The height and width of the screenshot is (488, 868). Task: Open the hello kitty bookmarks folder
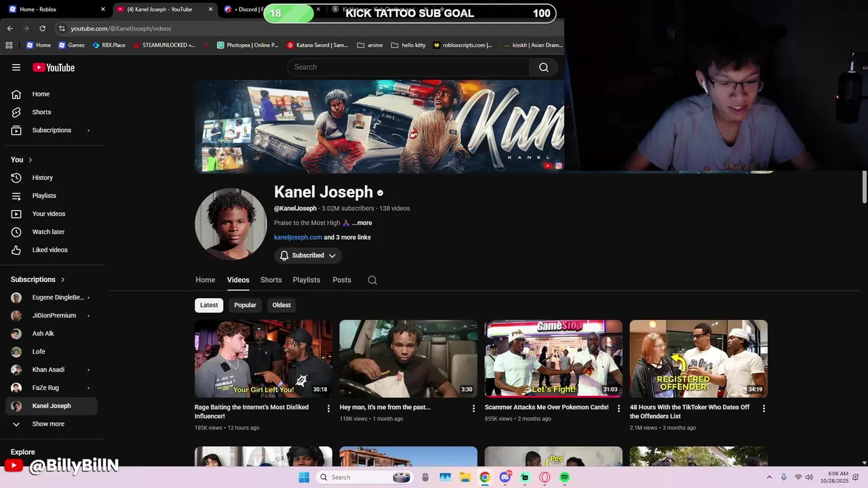(x=408, y=45)
